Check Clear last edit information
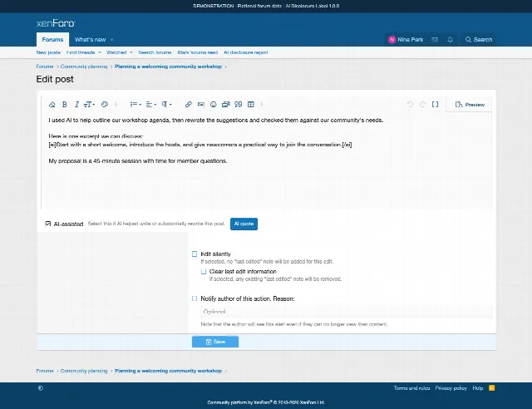Screen dimensions: 532x409 coord(203,272)
